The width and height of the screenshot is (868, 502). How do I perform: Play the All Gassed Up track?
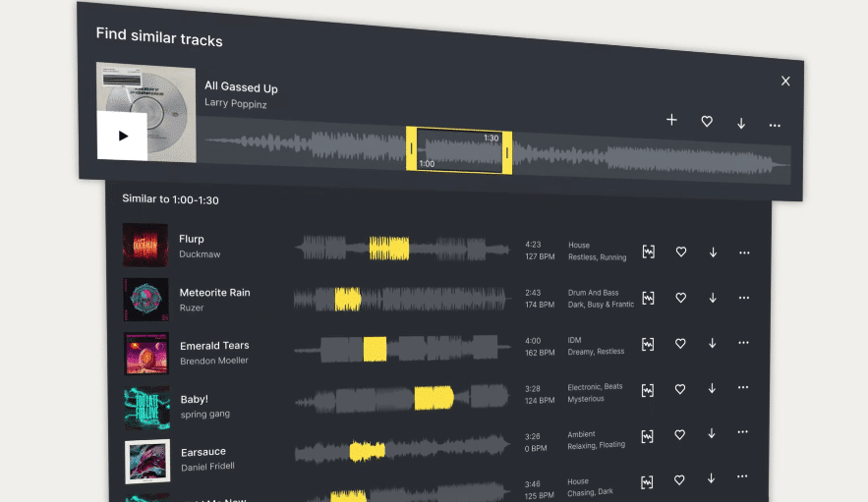[122, 136]
